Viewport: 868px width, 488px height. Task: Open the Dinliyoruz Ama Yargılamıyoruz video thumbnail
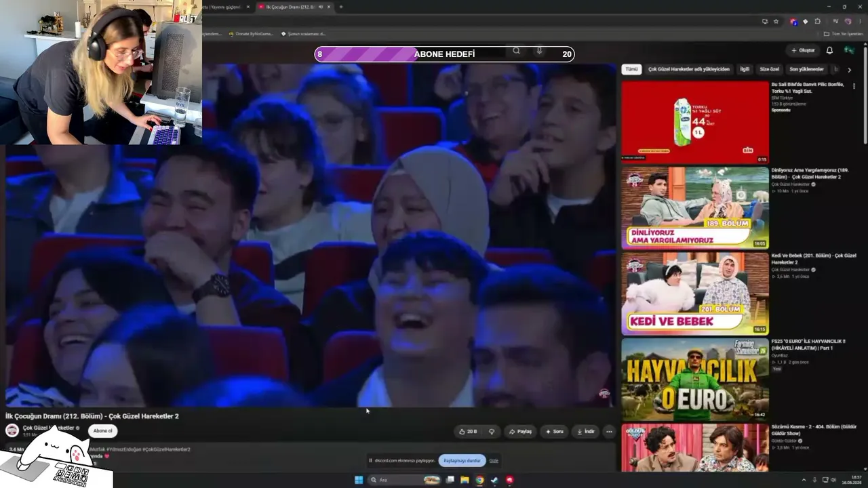point(695,208)
